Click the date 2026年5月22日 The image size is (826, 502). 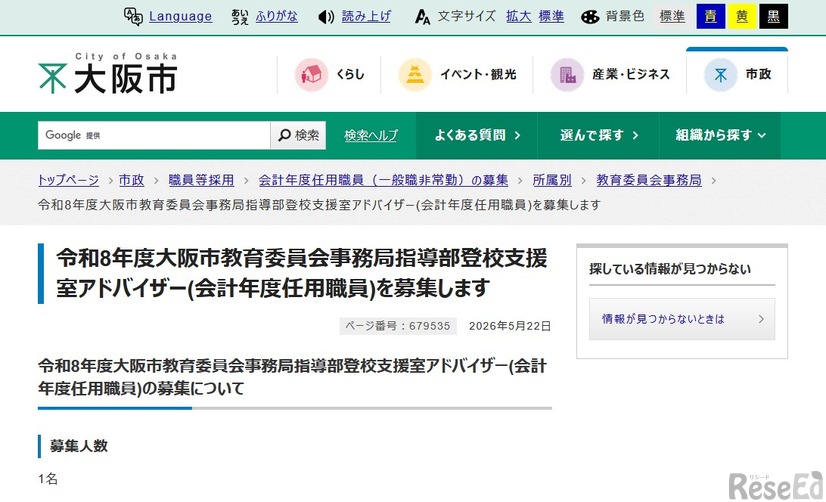tap(509, 326)
